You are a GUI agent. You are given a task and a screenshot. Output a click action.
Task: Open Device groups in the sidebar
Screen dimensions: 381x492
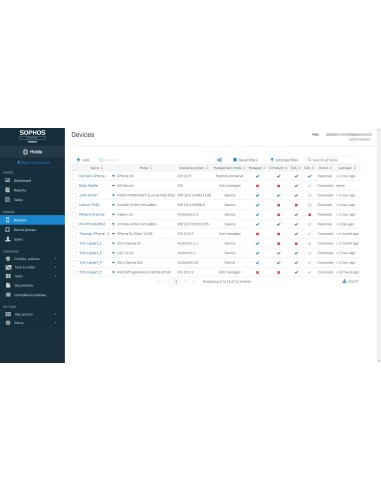pyautogui.click(x=25, y=230)
